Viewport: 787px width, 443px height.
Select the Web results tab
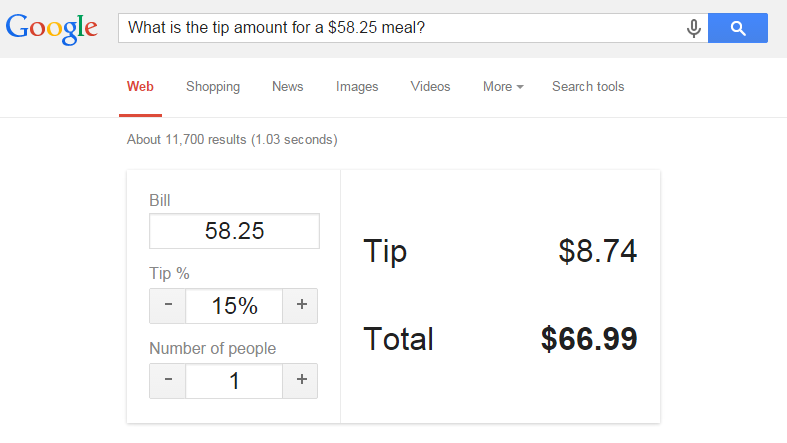coord(140,87)
